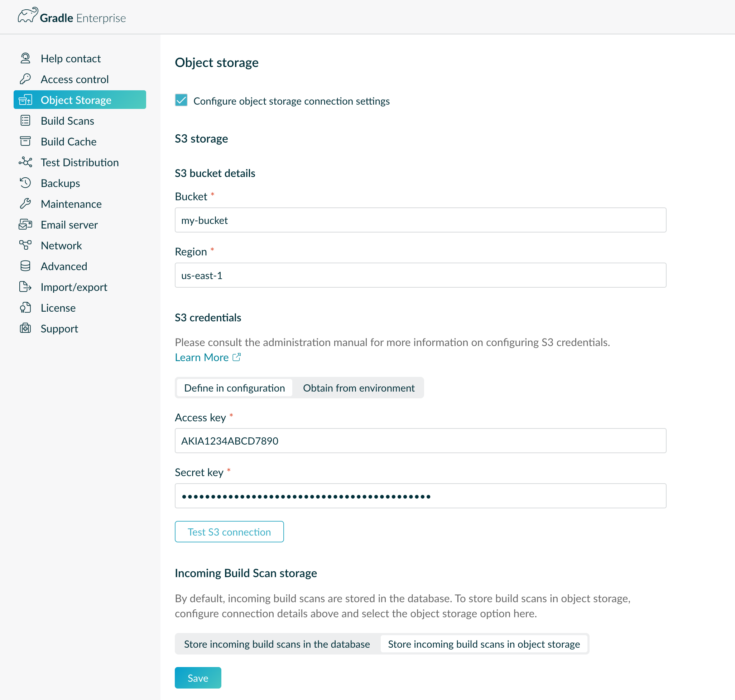Open the Email server section
This screenshot has width=735, height=700.
[69, 224]
